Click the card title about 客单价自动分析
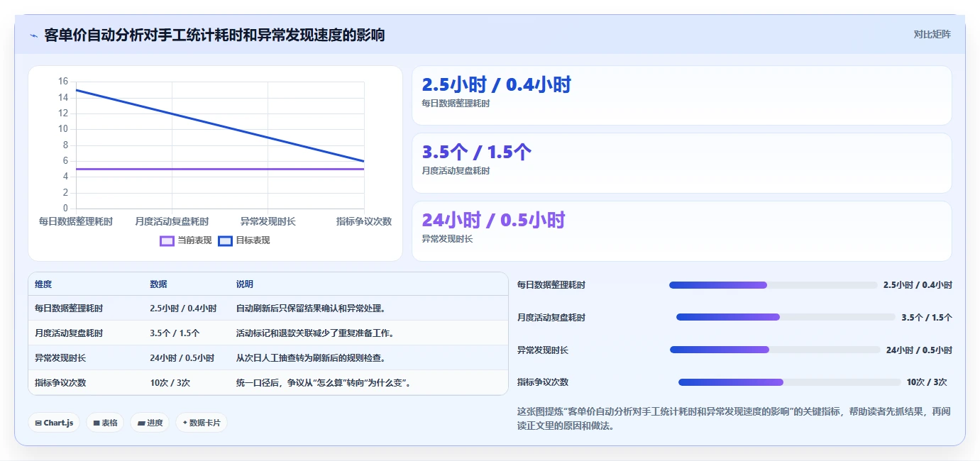 [x=214, y=35]
